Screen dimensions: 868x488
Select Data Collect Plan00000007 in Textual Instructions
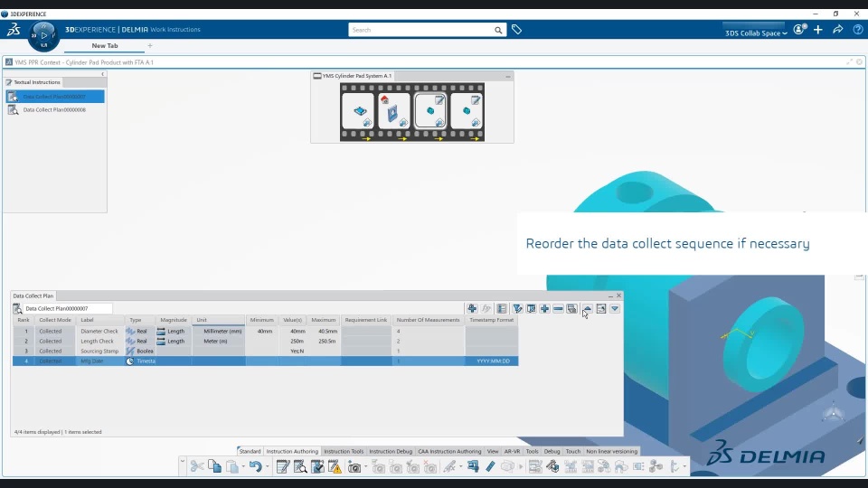54,97
